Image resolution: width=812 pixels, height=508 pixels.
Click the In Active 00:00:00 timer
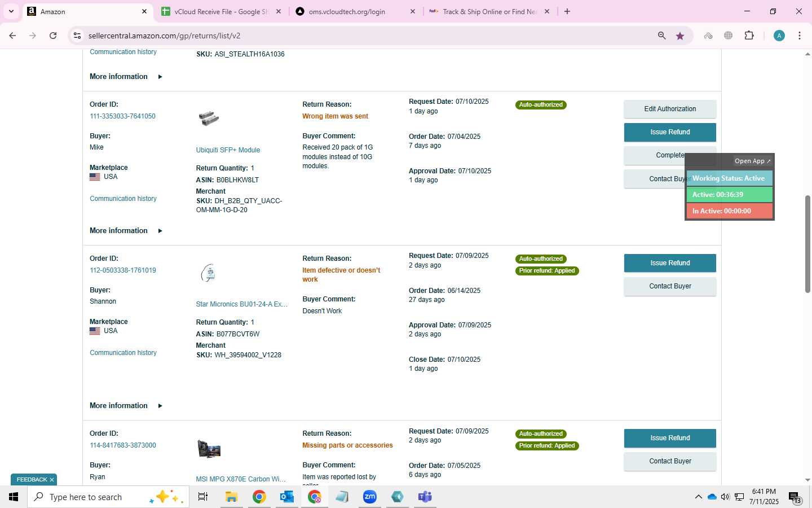729,211
